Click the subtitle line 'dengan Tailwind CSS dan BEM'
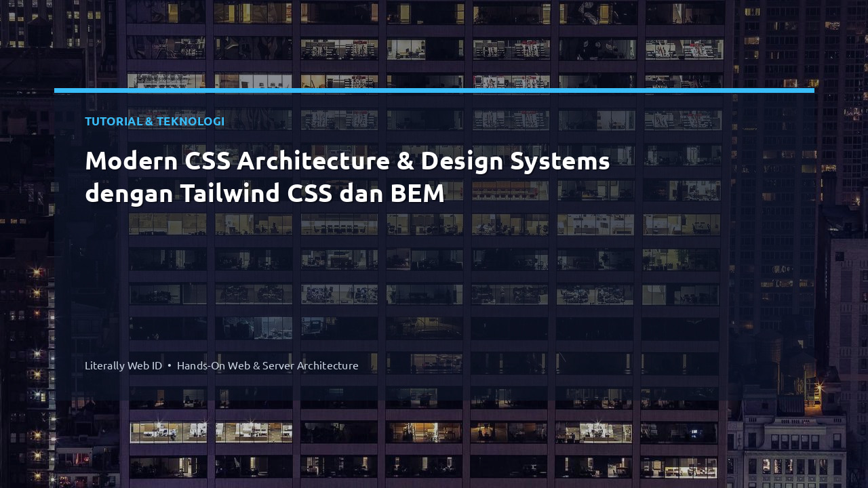The height and width of the screenshot is (488, 868). [x=264, y=194]
